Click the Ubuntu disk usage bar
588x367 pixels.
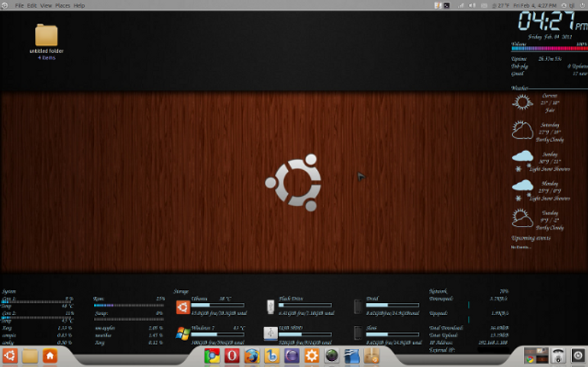218,305
